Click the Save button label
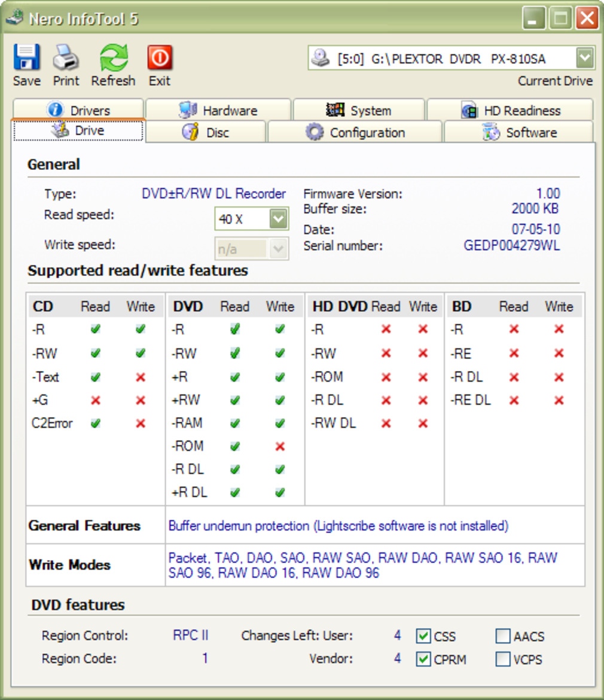The height and width of the screenshot is (700, 604). coord(26,81)
